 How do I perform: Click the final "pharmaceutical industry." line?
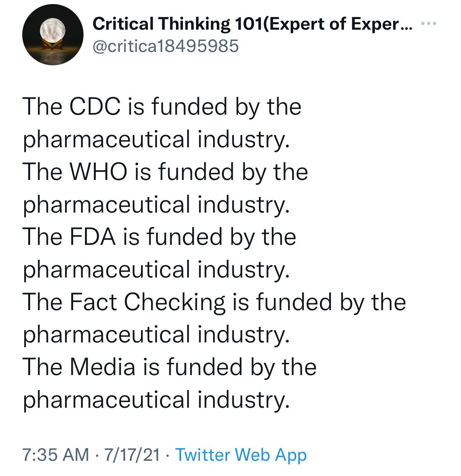(x=156, y=399)
